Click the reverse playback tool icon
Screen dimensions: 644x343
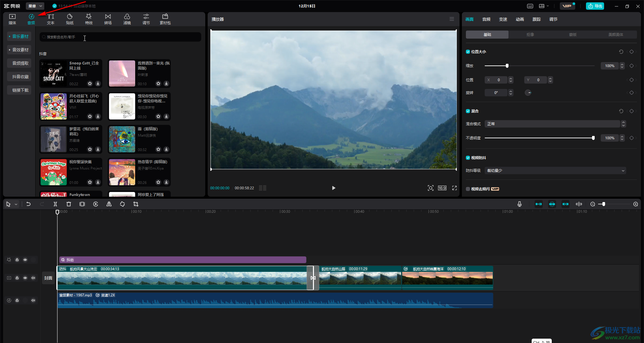tap(96, 204)
